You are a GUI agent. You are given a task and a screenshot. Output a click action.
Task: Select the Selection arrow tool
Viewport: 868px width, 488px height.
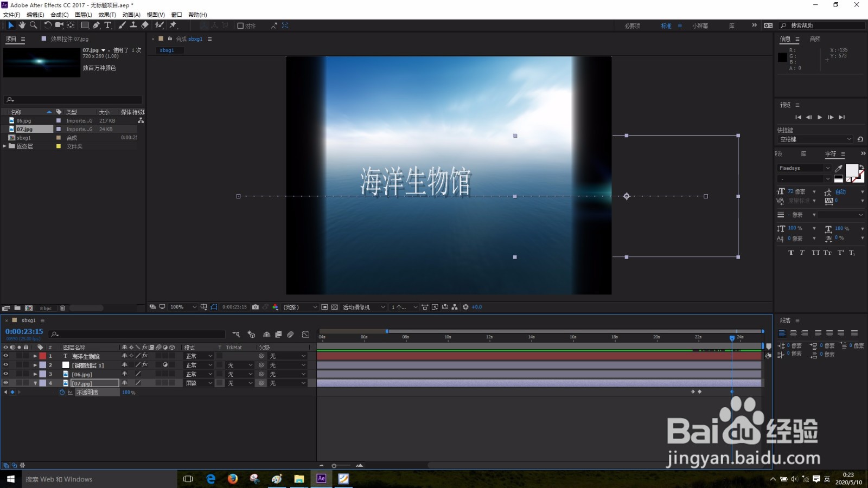click(x=10, y=25)
